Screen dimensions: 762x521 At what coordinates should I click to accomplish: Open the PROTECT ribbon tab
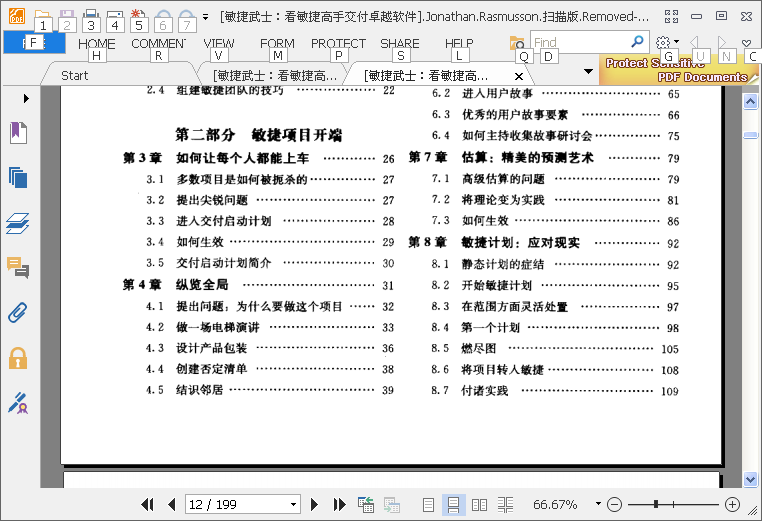pyautogui.click(x=338, y=43)
